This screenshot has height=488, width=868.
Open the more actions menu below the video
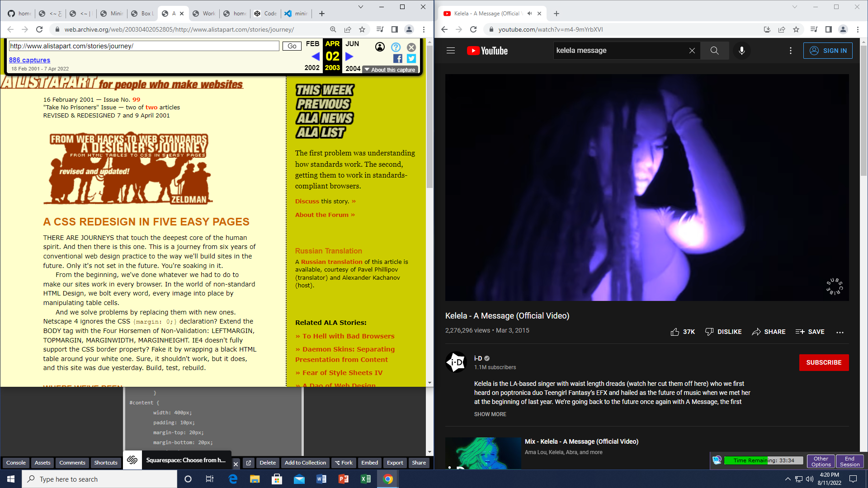(840, 332)
